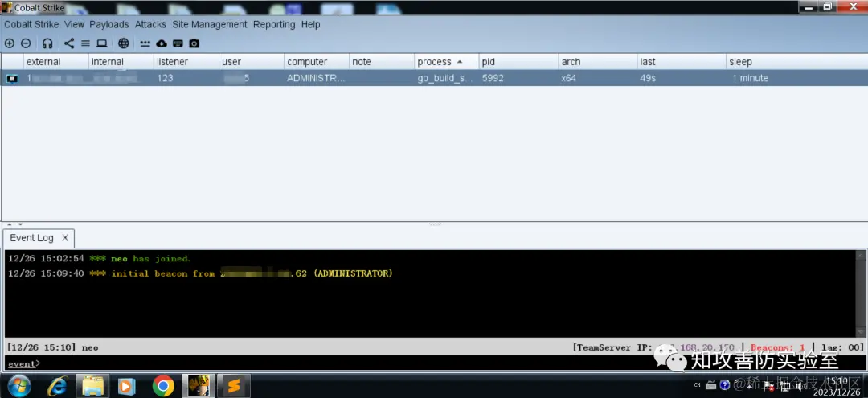868x398 pixels.
Task: Click the lag: 00 status text
Action: 842,347
